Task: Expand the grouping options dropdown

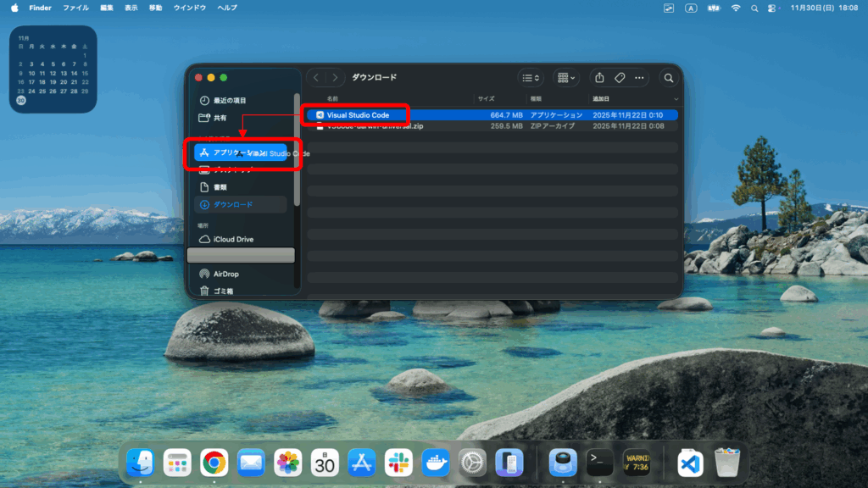Action: 565,78
